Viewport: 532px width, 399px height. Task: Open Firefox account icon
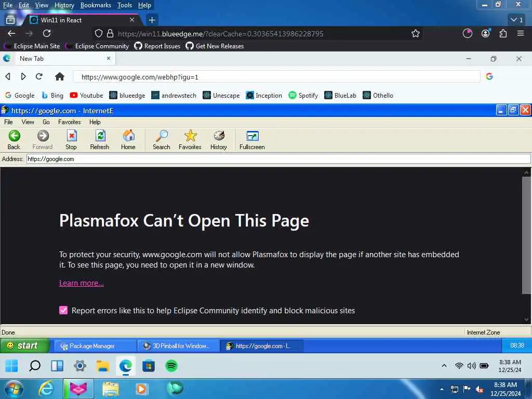tap(486, 33)
